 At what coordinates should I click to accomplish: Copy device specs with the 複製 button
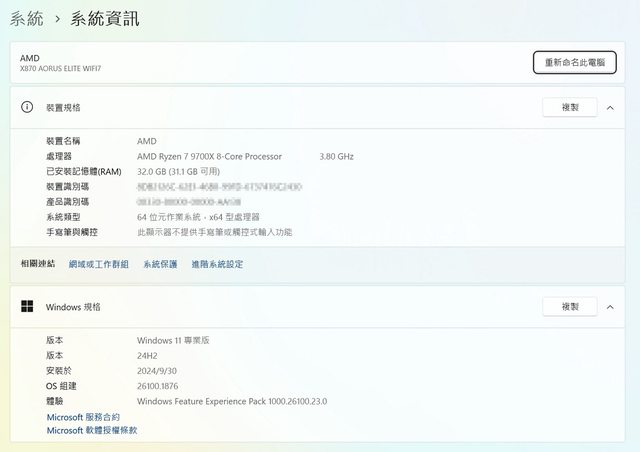point(569,107)
